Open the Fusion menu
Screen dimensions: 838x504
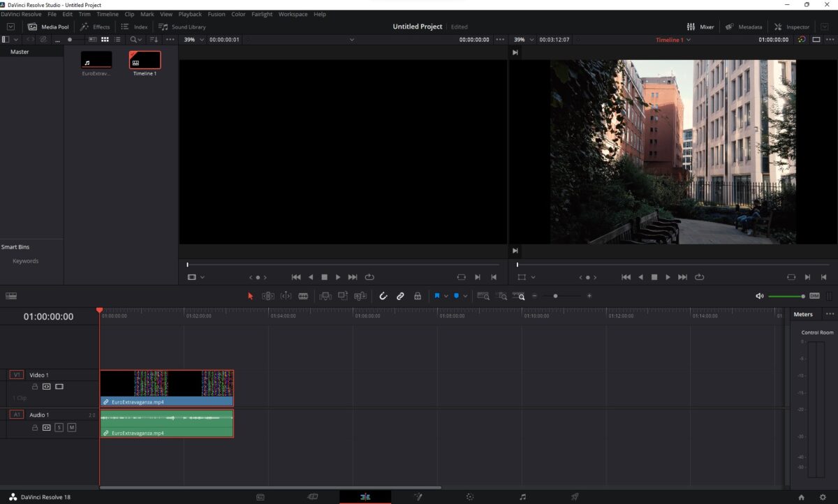coord(216,14)
